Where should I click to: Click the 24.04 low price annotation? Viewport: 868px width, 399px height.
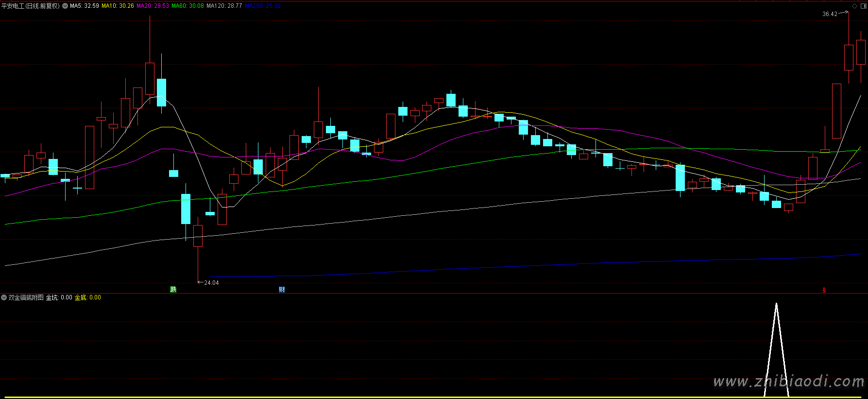[211, 283]
